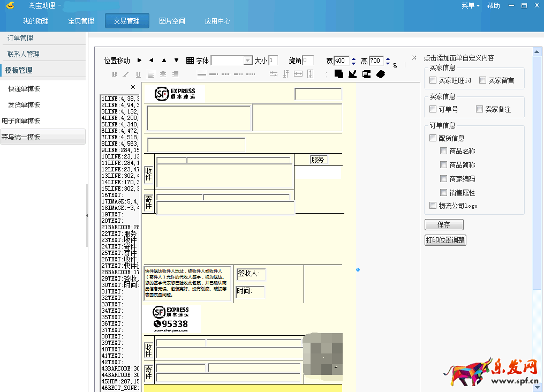
Task: Click the move left arrow icon
Action: 152,61
